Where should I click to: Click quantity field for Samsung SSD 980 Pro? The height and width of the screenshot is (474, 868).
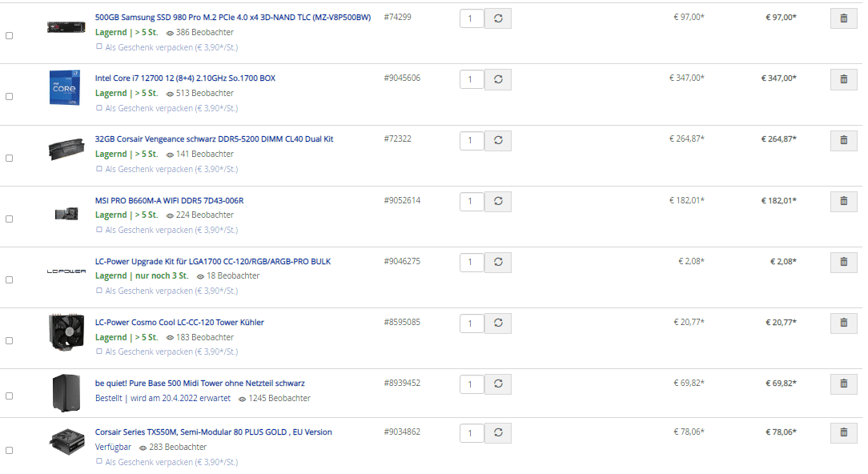click(472, 18)
